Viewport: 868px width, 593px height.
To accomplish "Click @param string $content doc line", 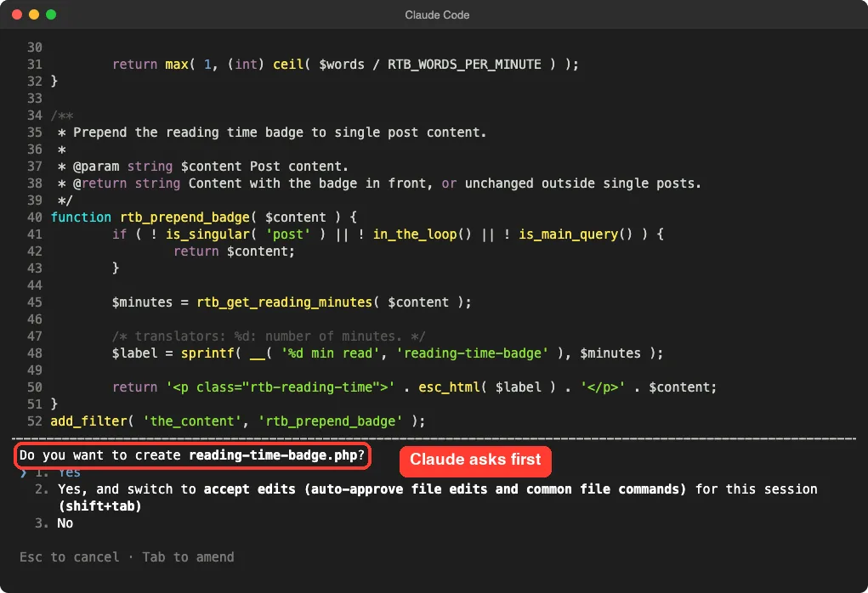I will [203, 167].
